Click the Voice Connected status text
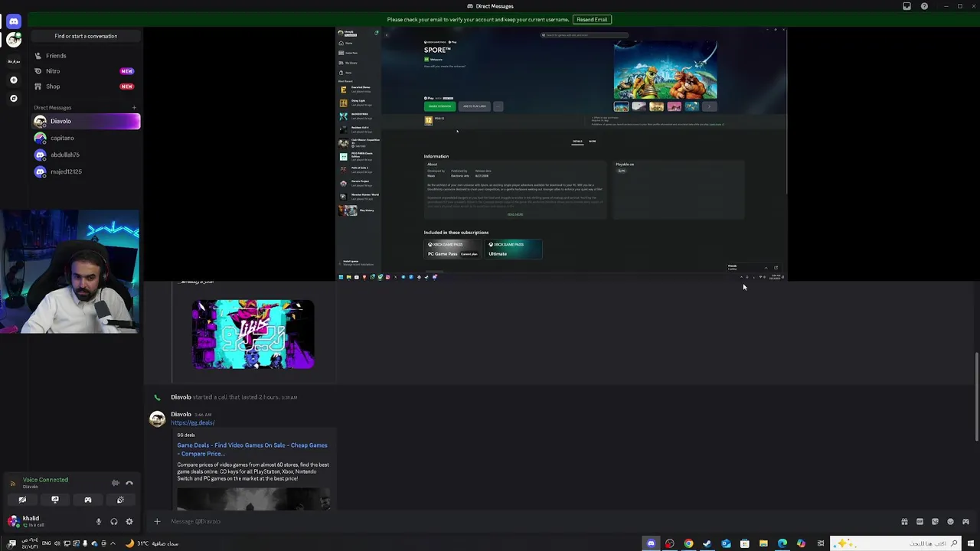This screenshot has height=551, width=980. tap(45, 480)
